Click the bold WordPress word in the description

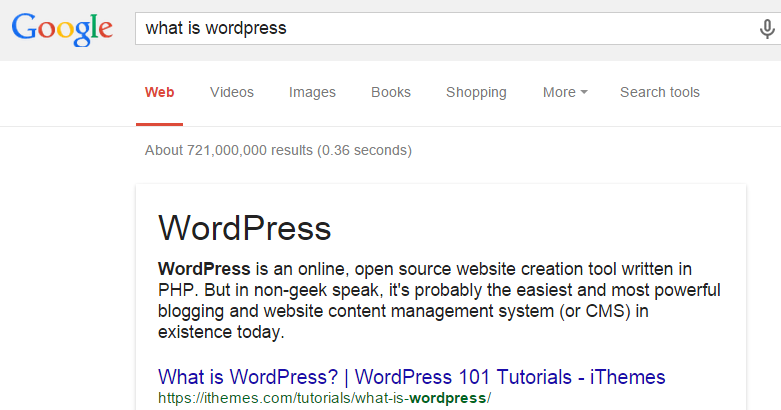(x=204, y=269)
